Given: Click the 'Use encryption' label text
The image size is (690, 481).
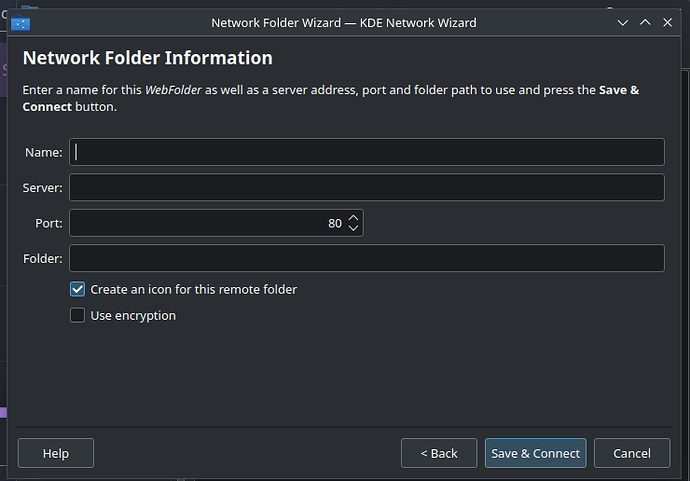Looking at the screenshot, I should coord(133,315).
